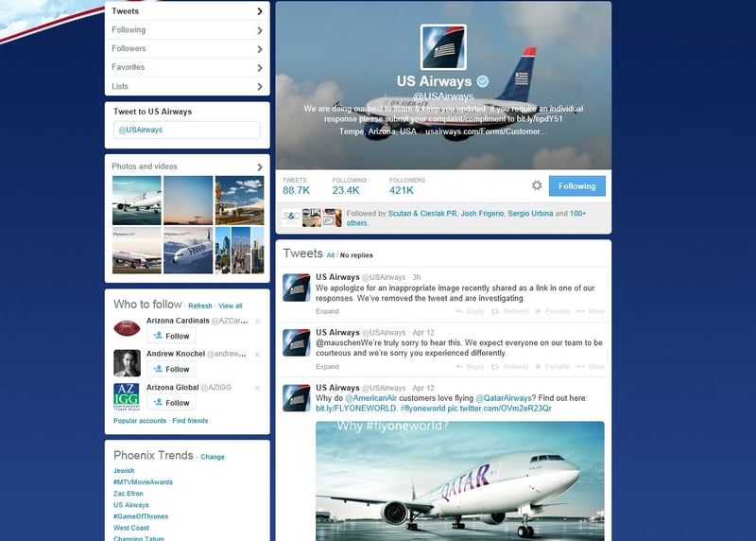
Task: Follow Arizona Global account
Action: (171, 403)
